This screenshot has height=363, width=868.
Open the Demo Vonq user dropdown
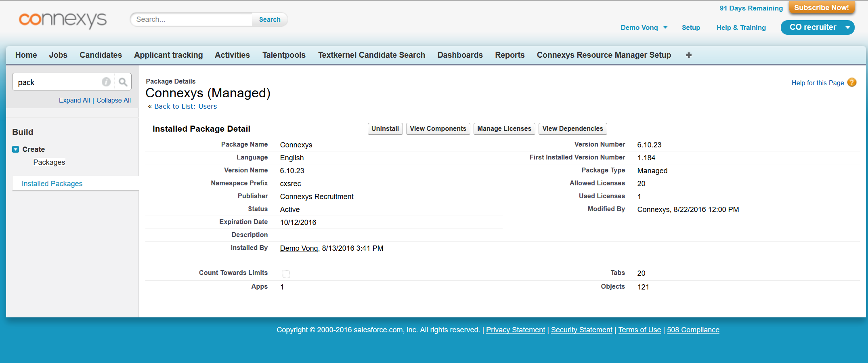[x=644, y=27]
